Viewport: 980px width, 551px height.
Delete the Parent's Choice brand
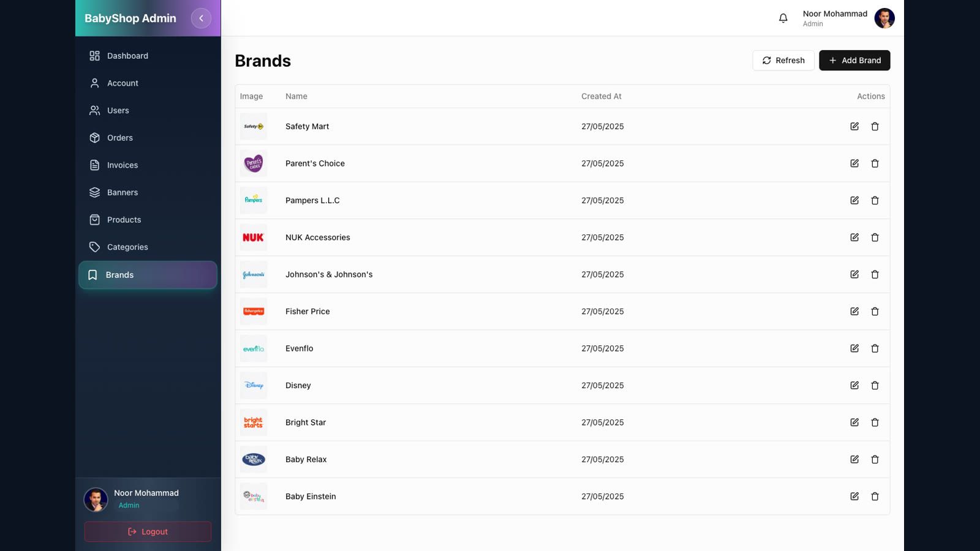[875, 163]
